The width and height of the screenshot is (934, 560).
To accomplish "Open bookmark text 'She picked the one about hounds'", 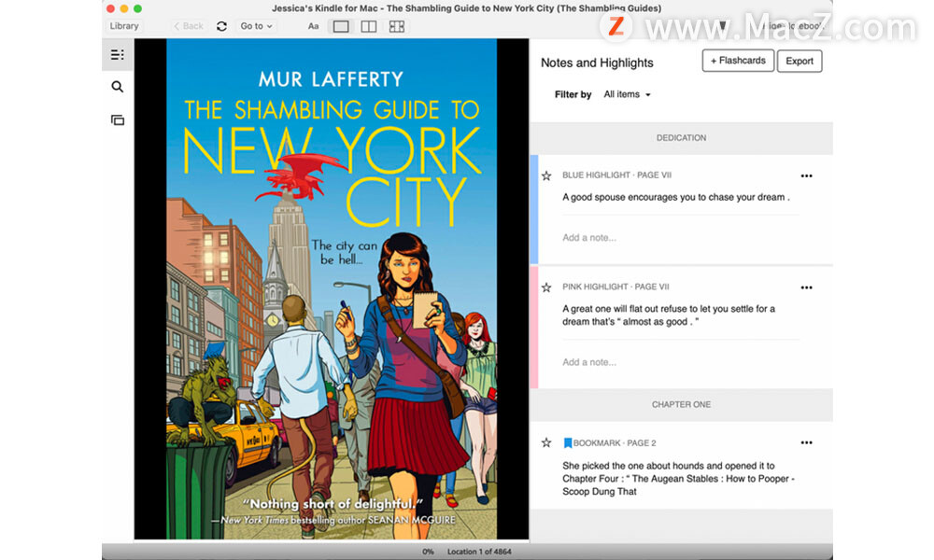I will tap(678, 479).
